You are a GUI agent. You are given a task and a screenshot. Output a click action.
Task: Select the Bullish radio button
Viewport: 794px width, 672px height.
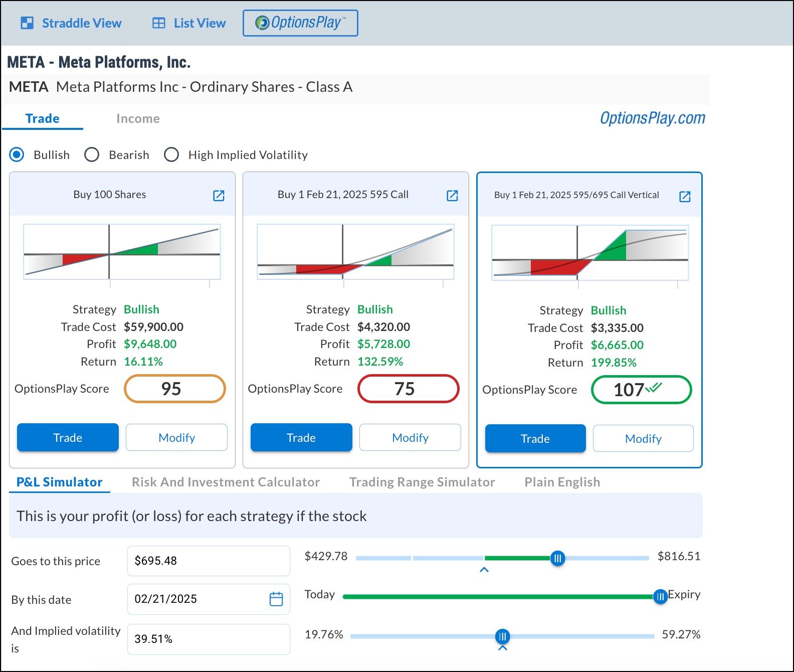coord(17,154)
